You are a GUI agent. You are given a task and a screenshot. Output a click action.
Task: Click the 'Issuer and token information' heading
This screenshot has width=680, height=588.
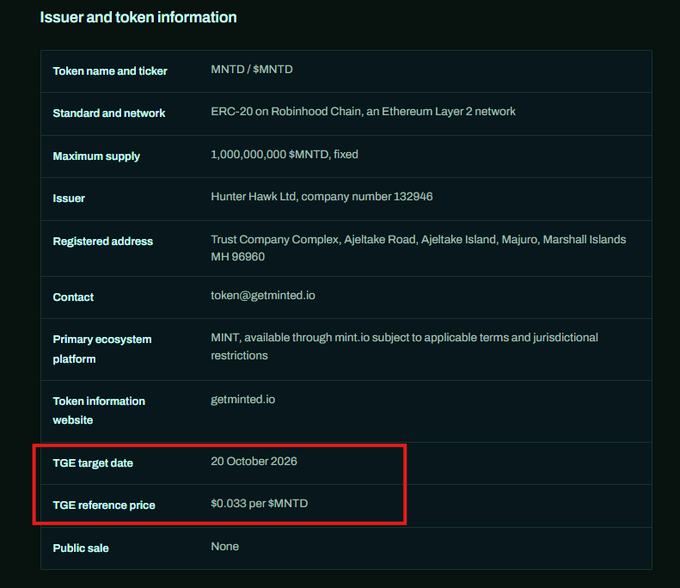pos(138,18)
